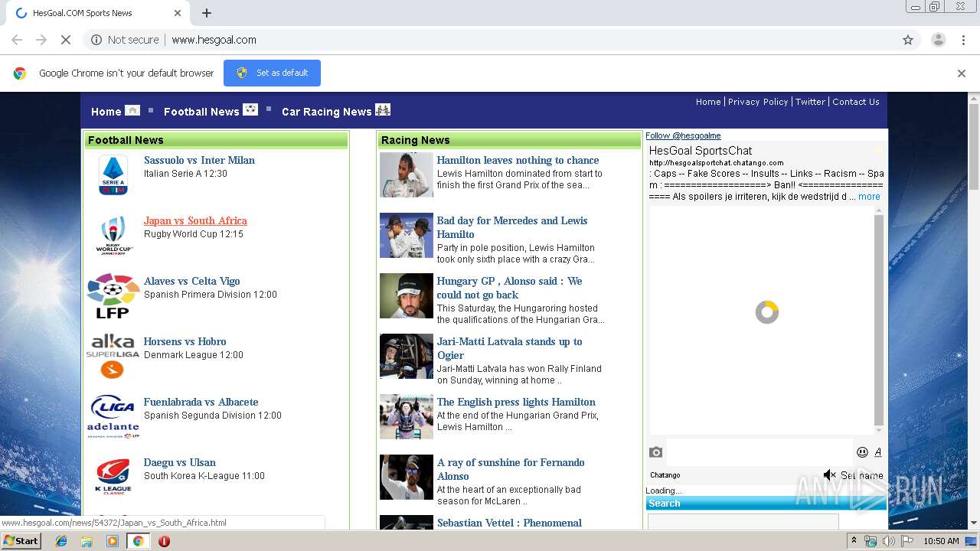Screen dimensions: 980x551
Task: Mute the chat sound icon
Action: point(830,475)
